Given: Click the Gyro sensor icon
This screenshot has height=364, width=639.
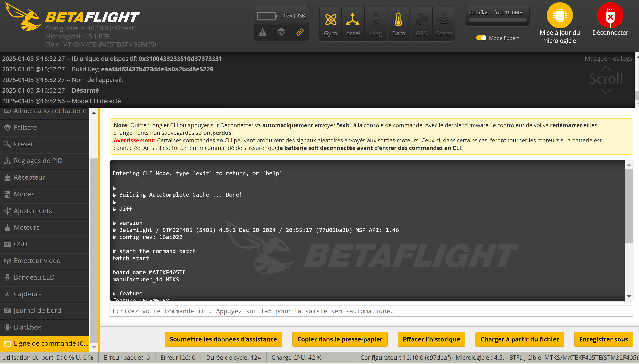Looking at the screenshot, I should coord(330,20).
